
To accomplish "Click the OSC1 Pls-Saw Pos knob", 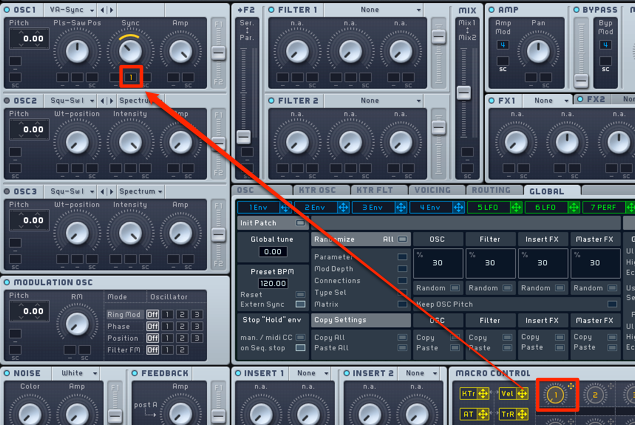I will [77, 51].
